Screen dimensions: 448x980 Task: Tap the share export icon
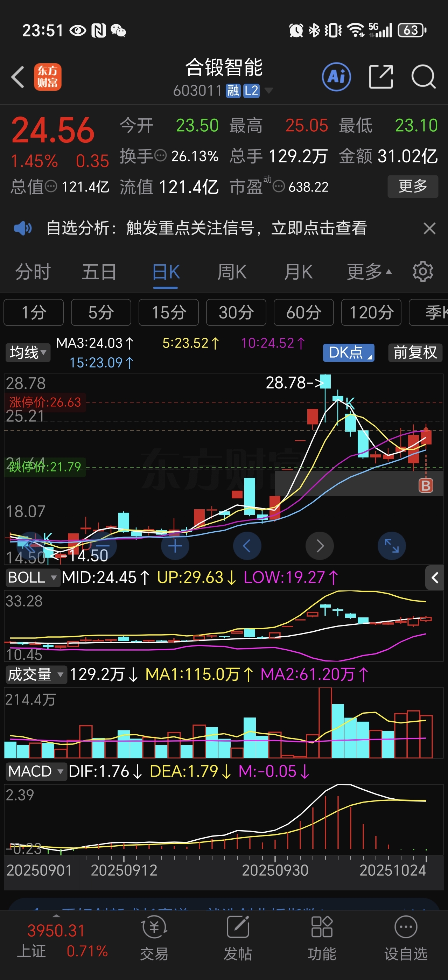coord(381,77)
